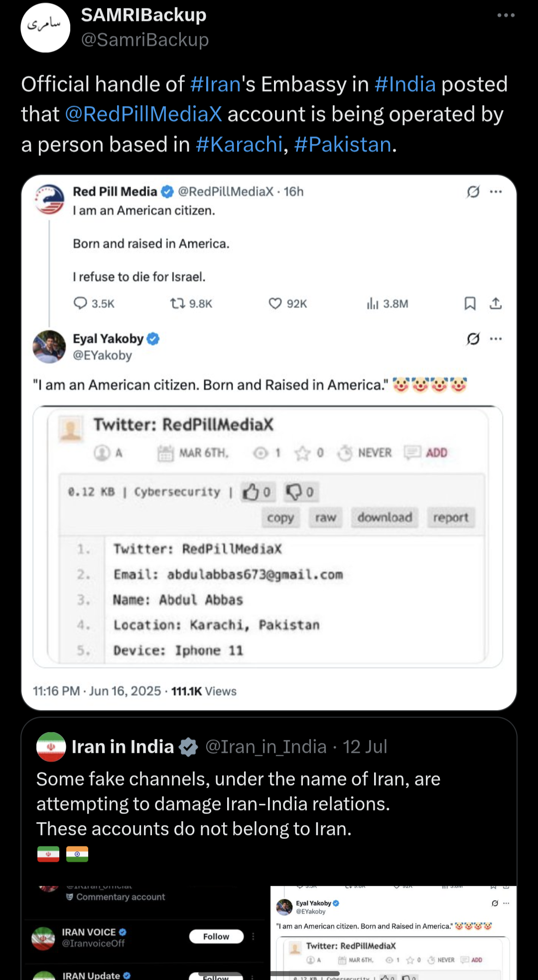Screen dimensions: 538x980
Task: Follow the IRAN VOICE account
Action: 216,937
